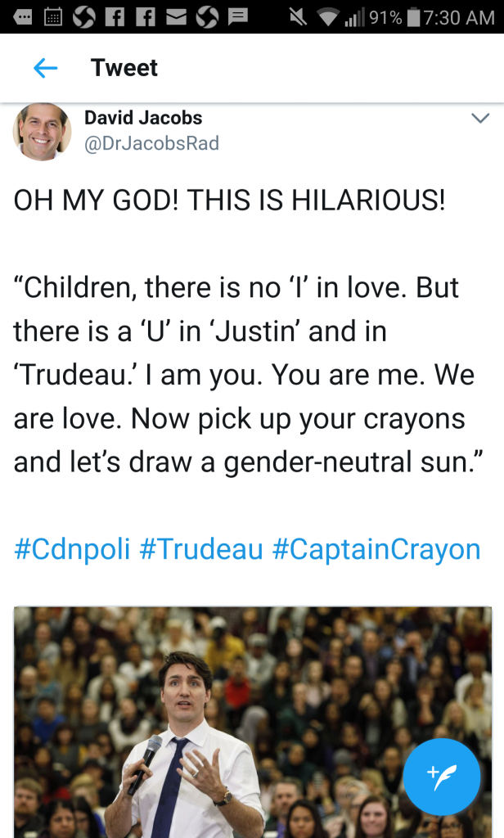Tap the compose new tweet floating button

[x=443, y=777]
